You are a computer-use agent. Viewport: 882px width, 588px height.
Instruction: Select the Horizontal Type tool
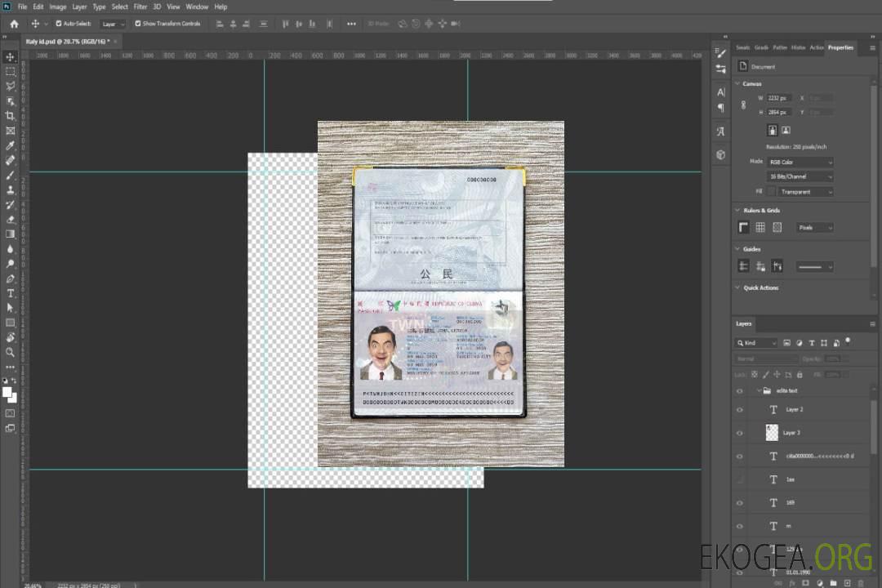tap(10, 293)
